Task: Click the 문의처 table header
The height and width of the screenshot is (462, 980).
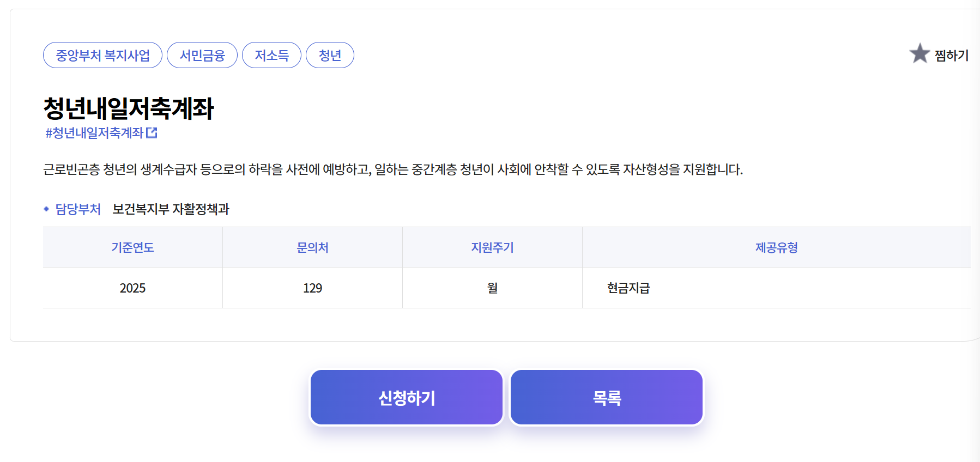Action: coord(312,247)
